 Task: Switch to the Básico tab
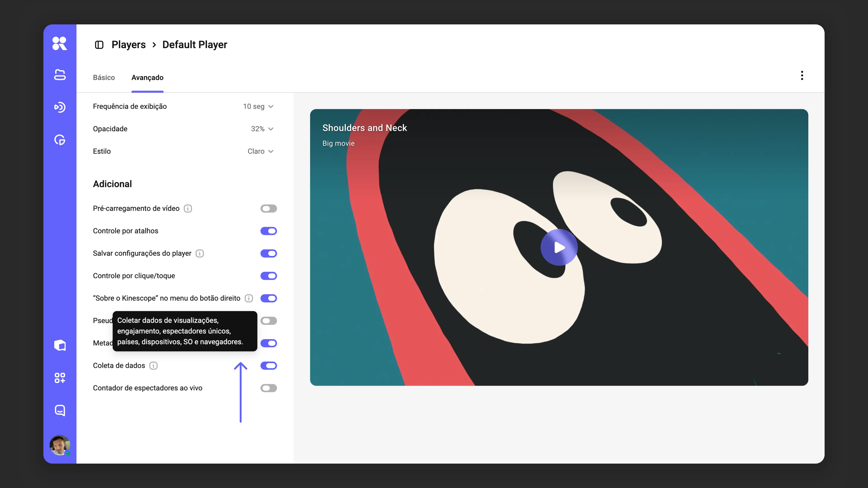(x=104, y=77)
